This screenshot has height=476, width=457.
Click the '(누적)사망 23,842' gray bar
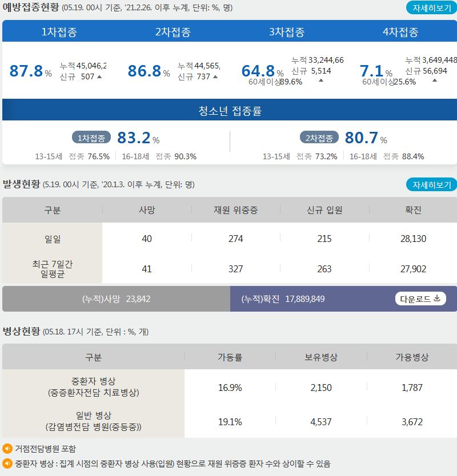pos(116,298)
